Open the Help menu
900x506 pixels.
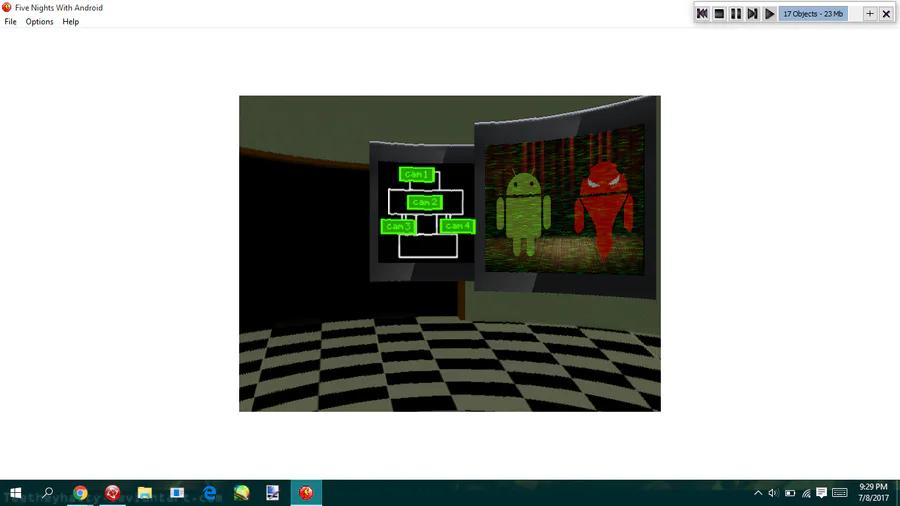(71, 22)
